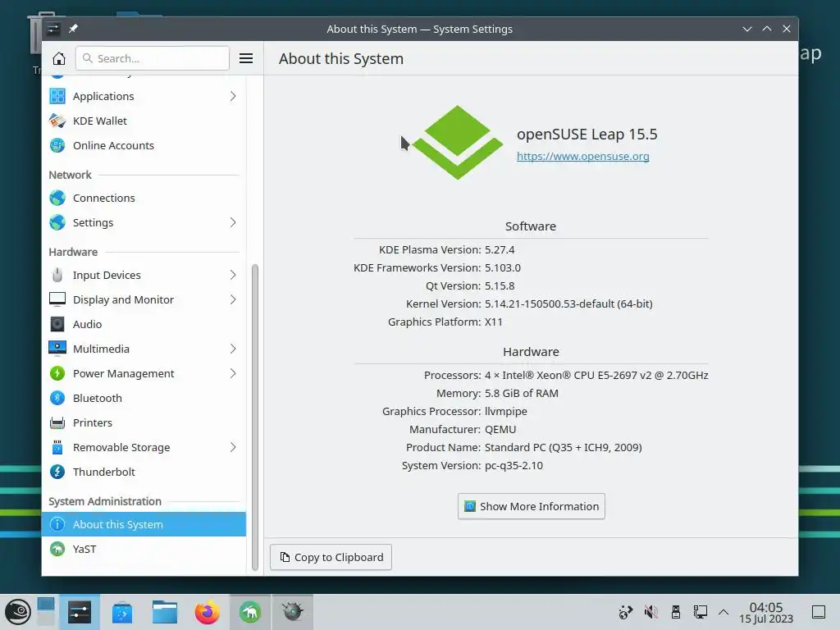Click the Show Desktop tray button
Screen dimensions: 840x630
tap(819, 612)
